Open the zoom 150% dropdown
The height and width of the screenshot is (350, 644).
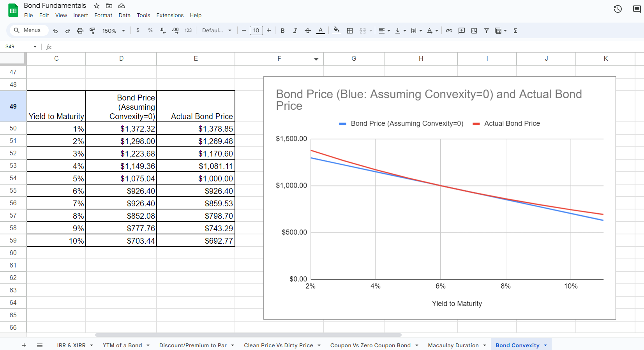(114, 31)
